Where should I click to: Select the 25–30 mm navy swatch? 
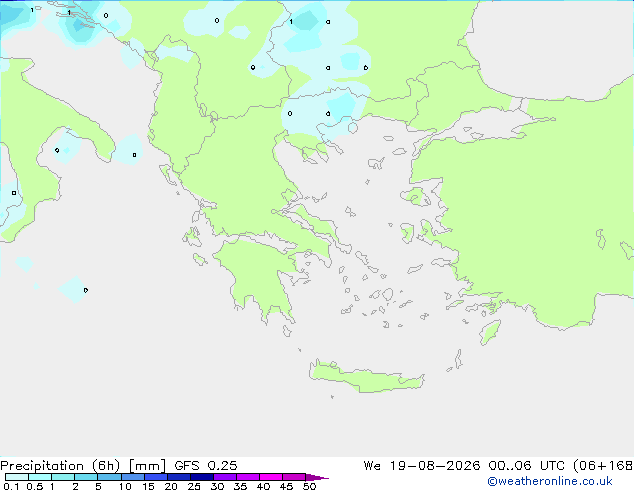pyautogui.click(x=202, y=477)
